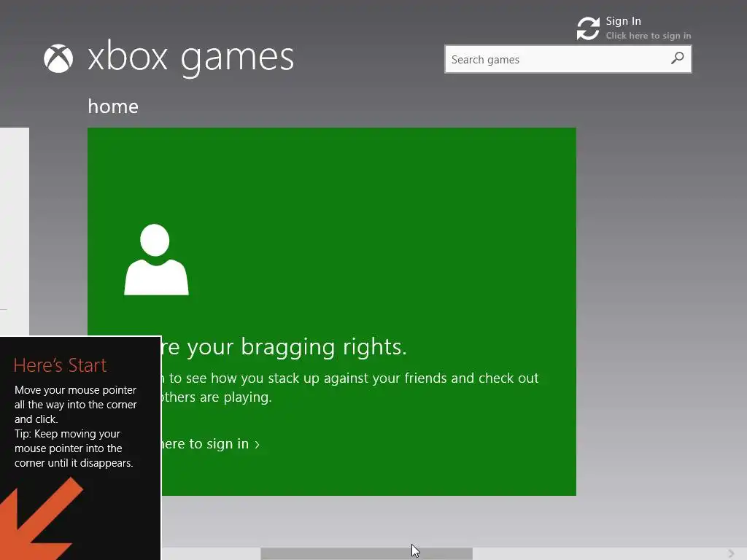
Task: Click 'here to sign in' link on green tile
Action: (x=210, y=444)
